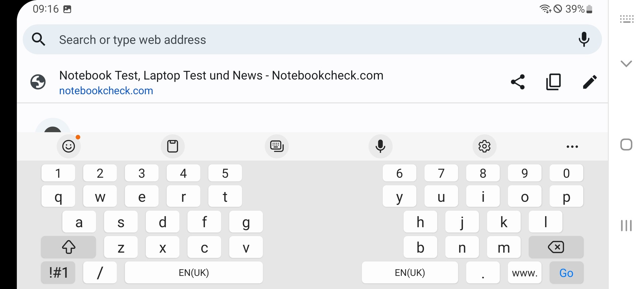Start keyboard voice input
This screenshot has width=644, height=289.
(x=380, y=146)
